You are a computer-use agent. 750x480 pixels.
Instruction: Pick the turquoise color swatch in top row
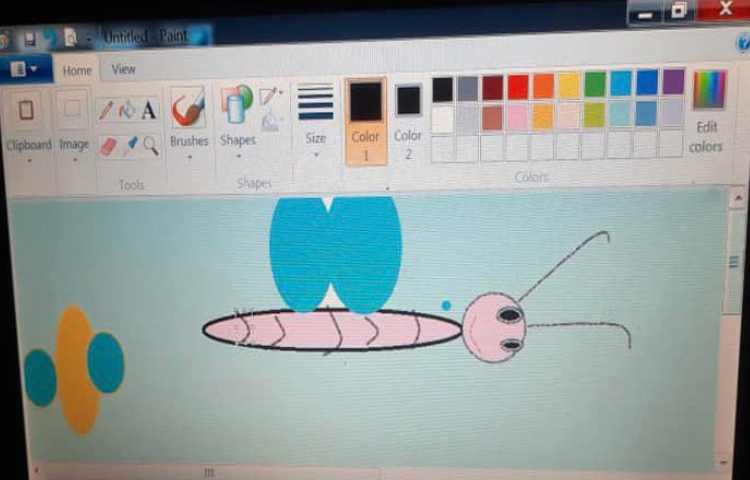tap(621, 83)
